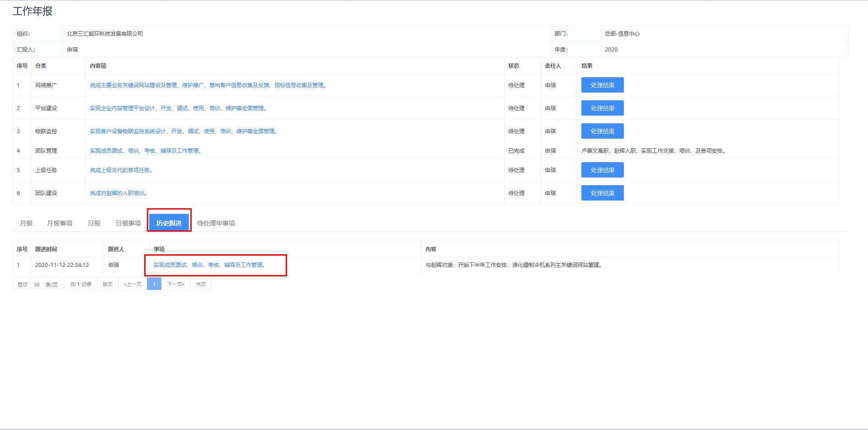Image resolution: width=868 pixels, height=430 pixels.
Task: Click 处理结果 button for 网络推广 row
Action: point(602,85)
